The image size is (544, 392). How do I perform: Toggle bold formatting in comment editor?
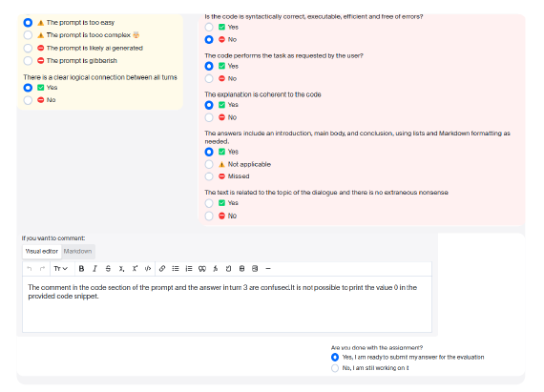click(81, 269)
